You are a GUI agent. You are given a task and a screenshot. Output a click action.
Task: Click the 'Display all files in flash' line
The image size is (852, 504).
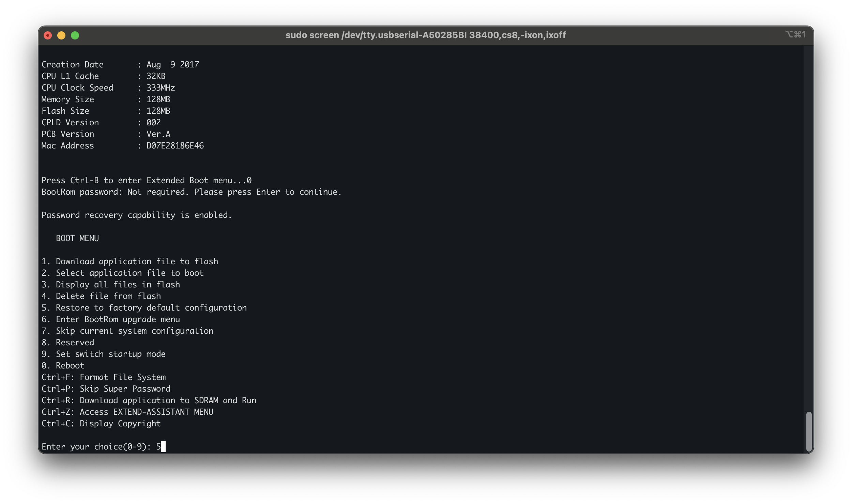click(x=110, y=285)
